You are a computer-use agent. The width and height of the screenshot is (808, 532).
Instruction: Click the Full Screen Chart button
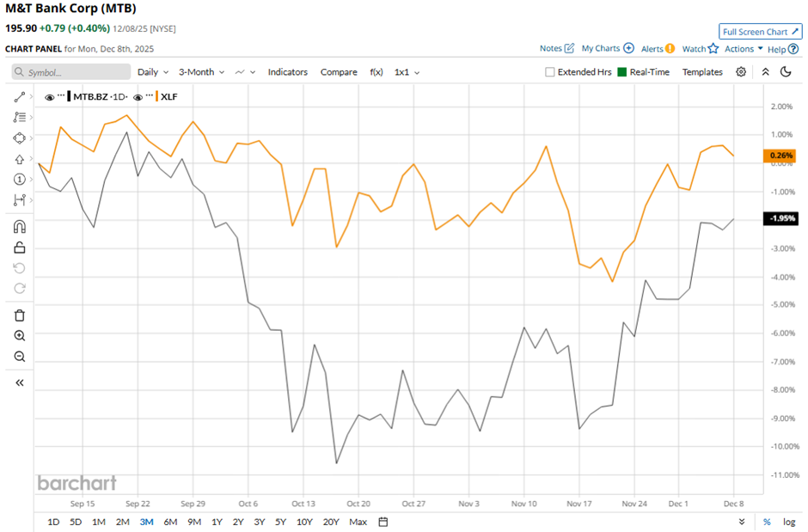click(x=761, y=32)
